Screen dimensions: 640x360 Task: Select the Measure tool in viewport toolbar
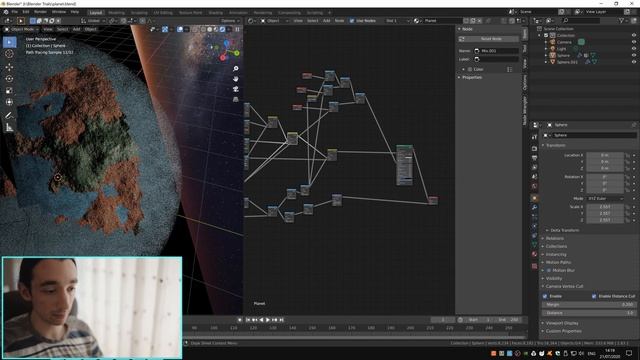9,127
